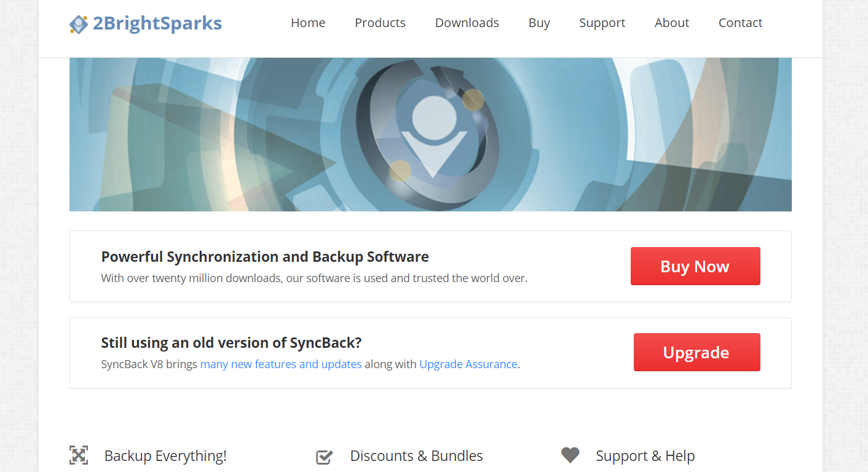Open the Support menu

[602, 23]
